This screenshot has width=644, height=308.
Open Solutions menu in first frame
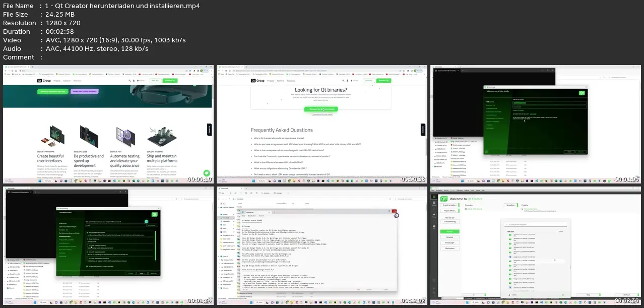tap(68, 81)
